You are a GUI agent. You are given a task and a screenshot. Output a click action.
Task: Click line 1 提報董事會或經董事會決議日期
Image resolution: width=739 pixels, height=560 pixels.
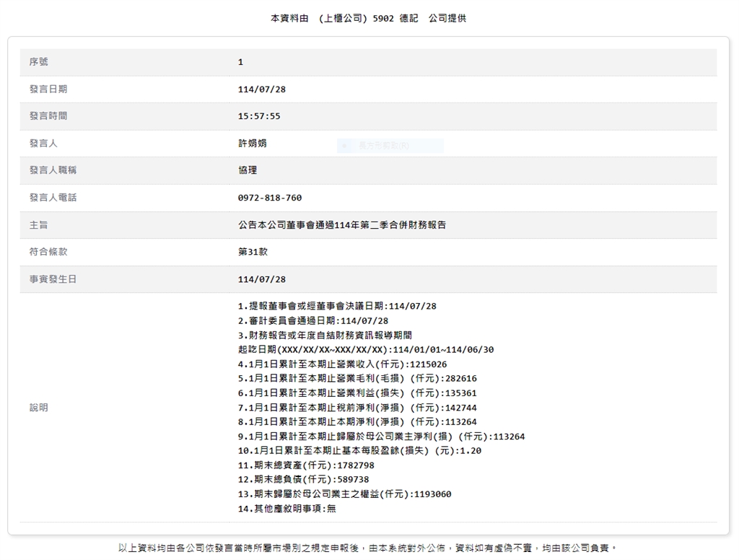(x=337, y=306)
